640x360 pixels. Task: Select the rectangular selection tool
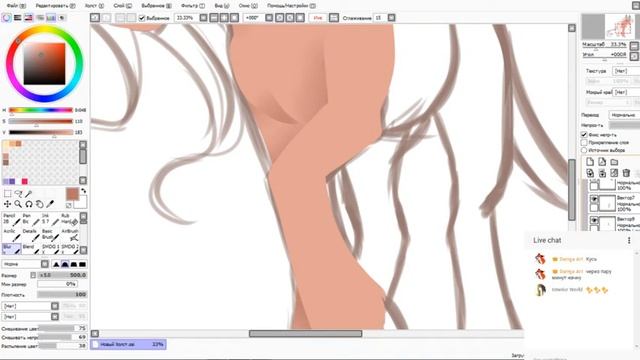7,193
